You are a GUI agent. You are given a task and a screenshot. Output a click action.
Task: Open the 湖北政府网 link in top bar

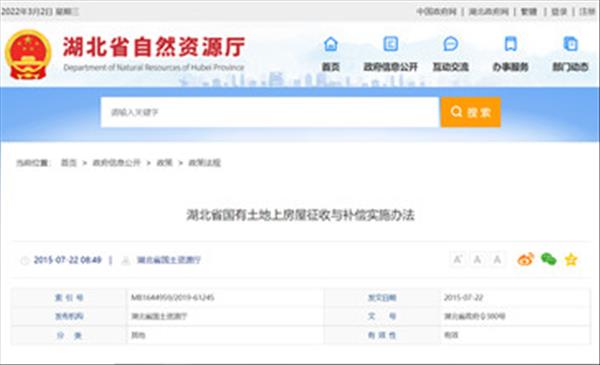(489, 11)
